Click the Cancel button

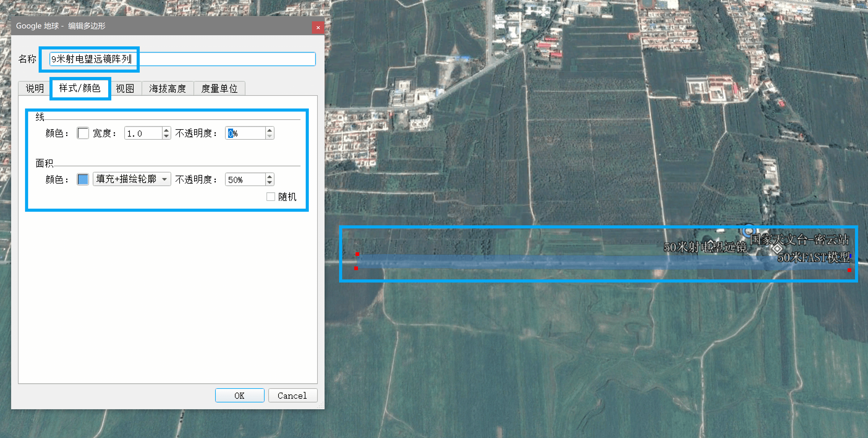coord(292,396)
